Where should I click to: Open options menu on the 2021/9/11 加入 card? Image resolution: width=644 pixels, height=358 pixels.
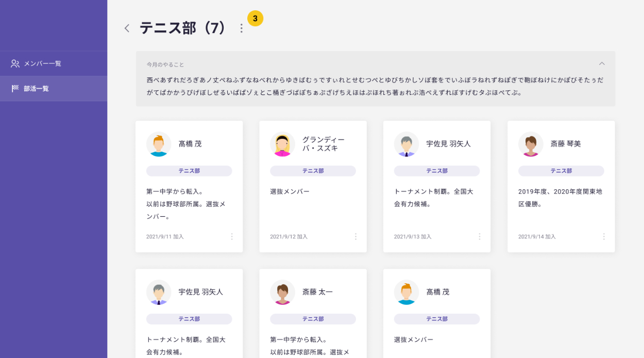tap(231, 236)
